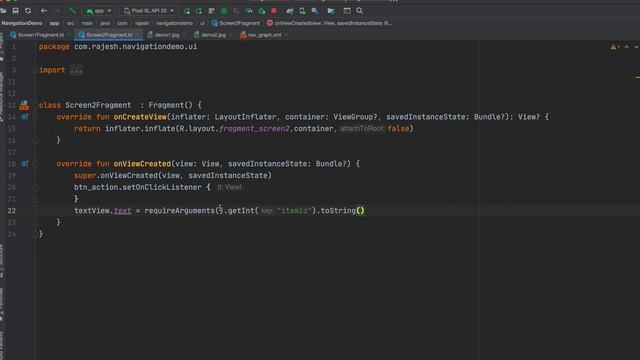Click the warning indicator in editor corner

click(614, 47)
